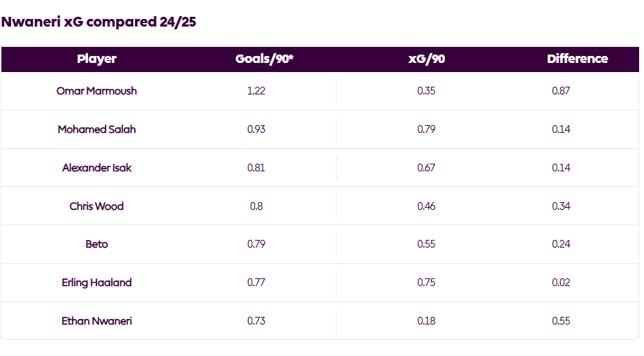Click the Chris Wood name
Viewport: 644px width, 356px height.
click(96, 206)
